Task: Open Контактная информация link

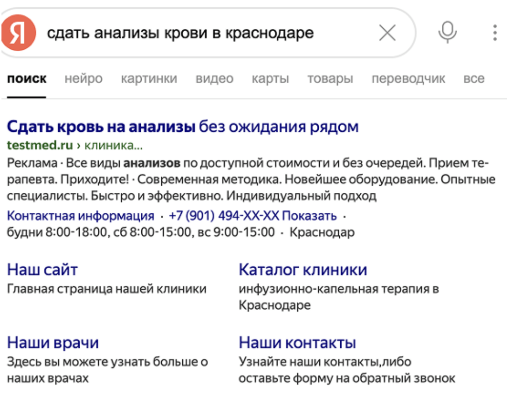Action: (x=81, y=216)
